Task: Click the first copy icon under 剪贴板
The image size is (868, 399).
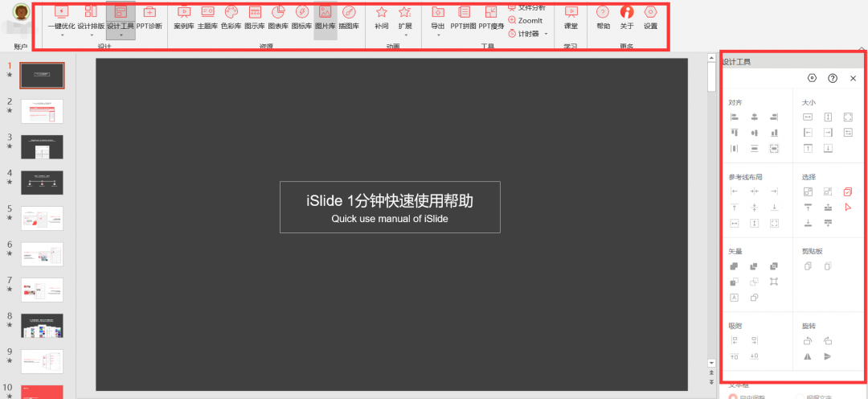Action: [x=808, y=266]
